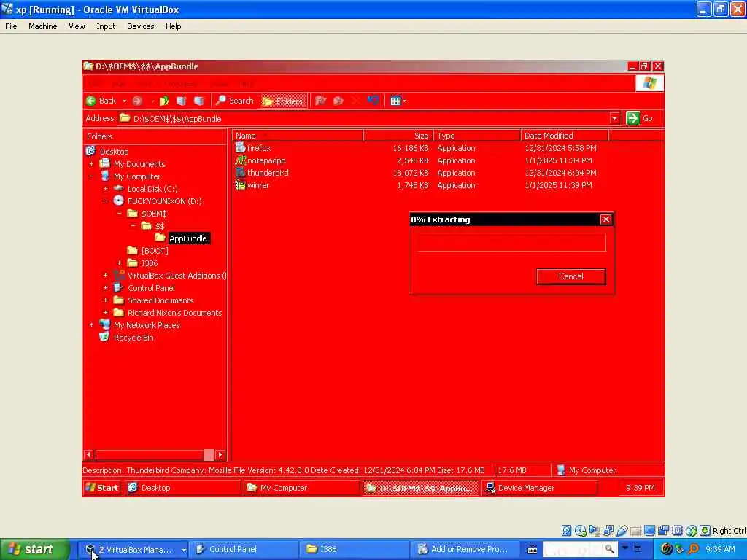747x560 pixels.
Task: Open host Control Panel taskbar button
Action: (x=244, y=549)
